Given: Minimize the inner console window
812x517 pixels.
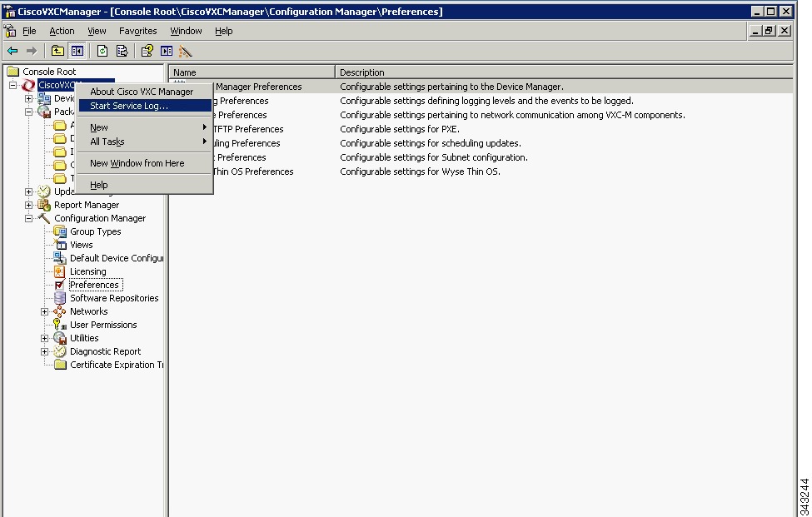Looking at the screenshot, I should [x=755, y=31].
